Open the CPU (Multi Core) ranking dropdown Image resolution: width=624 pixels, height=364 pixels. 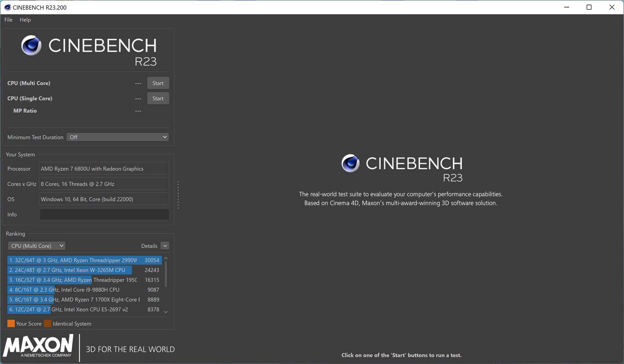tap(36, 246)
